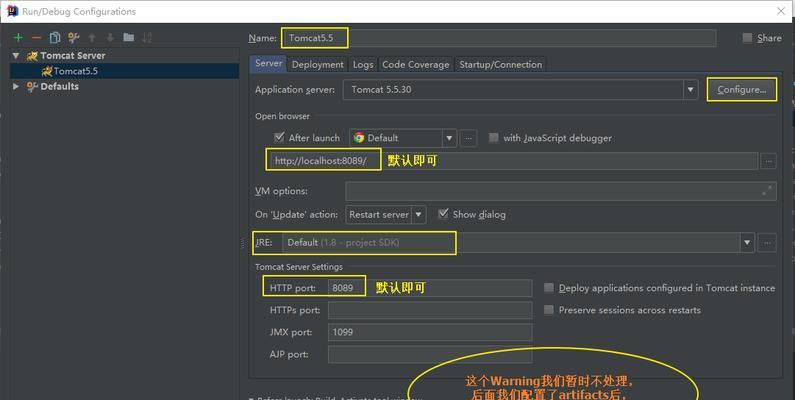Switch to the Deployment tab
795x400 pixels.
pos(318,64)
